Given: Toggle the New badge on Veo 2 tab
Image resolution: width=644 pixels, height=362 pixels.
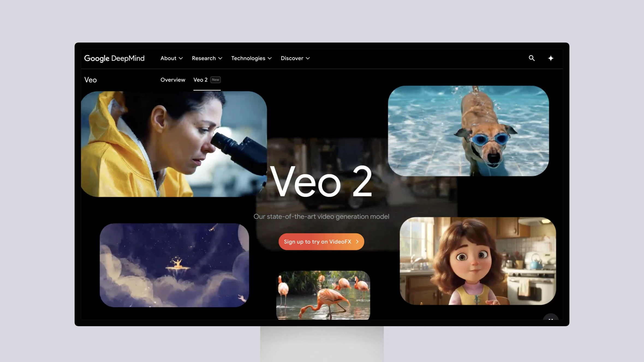Looking at the screenshot, I should [215, 80].
